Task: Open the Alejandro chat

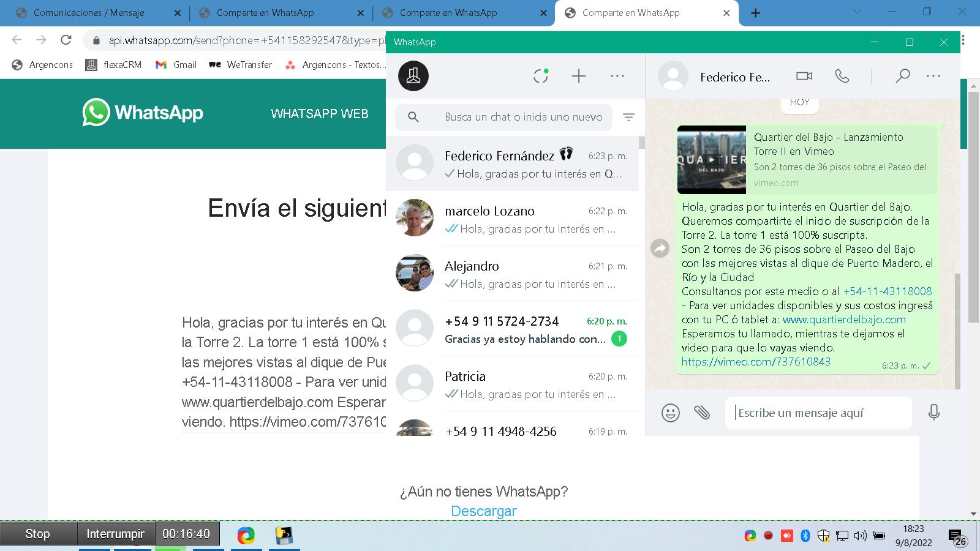Action: click(x=512, y=274)
